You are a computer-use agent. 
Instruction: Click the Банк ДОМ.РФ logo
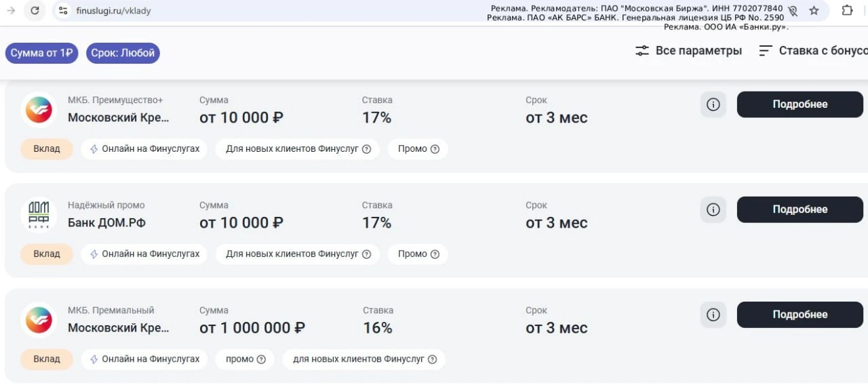39,214
